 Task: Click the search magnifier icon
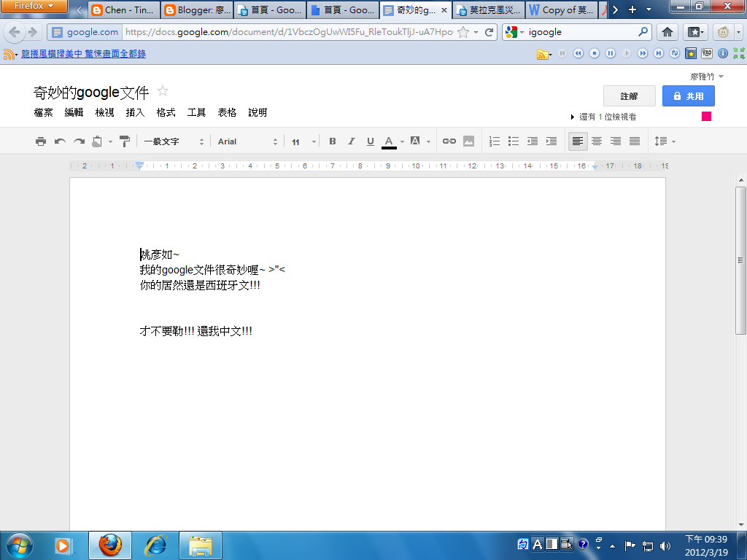[643, 32]
